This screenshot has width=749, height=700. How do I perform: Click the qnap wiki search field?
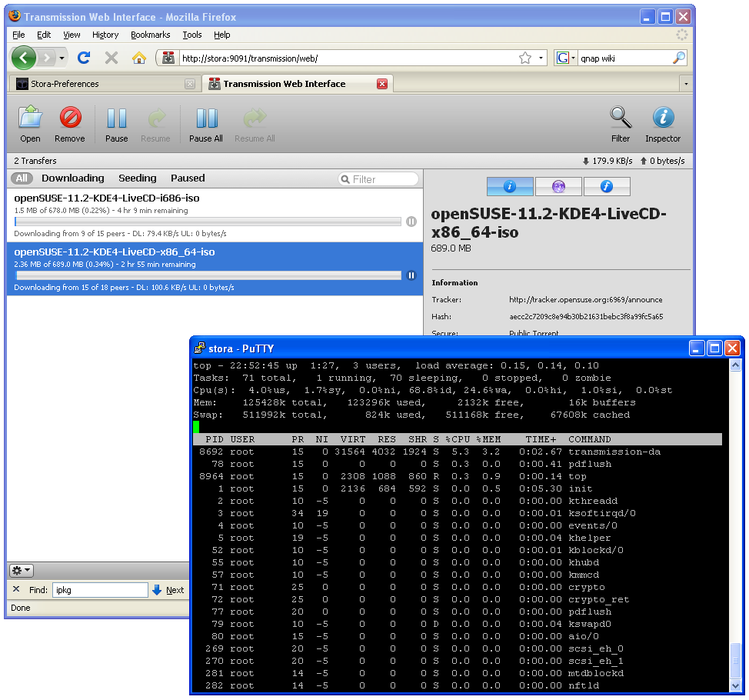pos(624,58)
